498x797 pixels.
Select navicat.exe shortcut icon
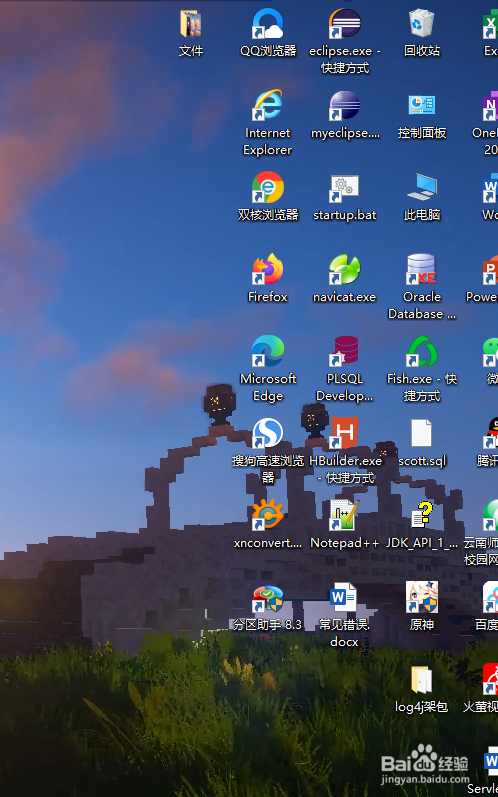click(x=345, y=269)
